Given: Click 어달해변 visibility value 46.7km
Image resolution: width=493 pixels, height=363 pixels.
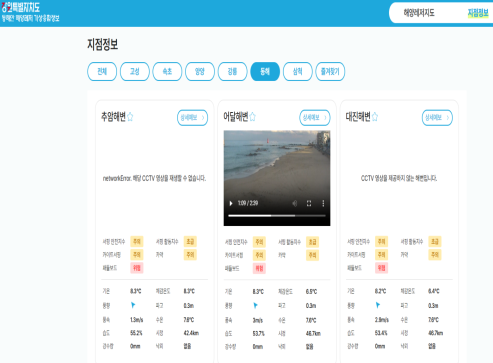Looking at the screenshot, I should pos(313,333).
